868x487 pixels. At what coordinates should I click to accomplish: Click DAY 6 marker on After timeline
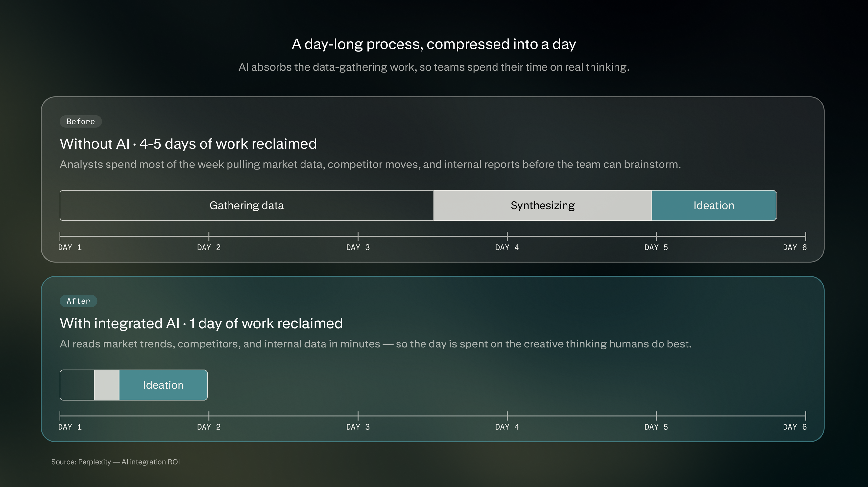pyautogui.click(x=795, y=427)
